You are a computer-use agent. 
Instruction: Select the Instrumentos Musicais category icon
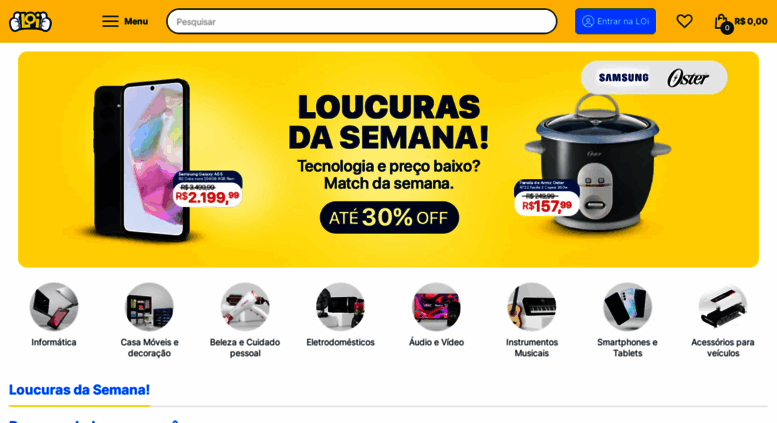pyautogui.click(x=531, y=307)
